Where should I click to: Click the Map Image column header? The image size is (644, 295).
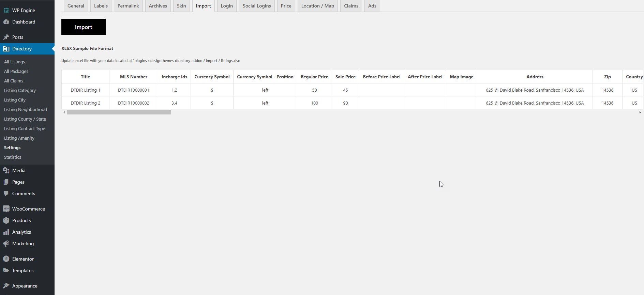462,77
